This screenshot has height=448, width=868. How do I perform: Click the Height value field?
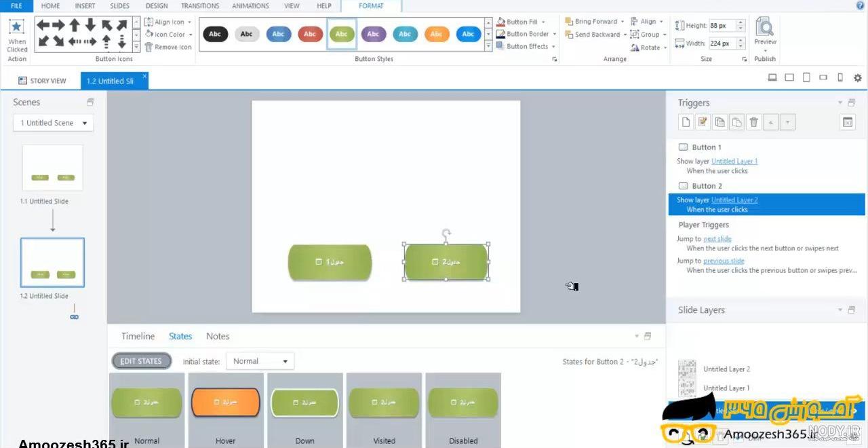[x=722, y=26]
